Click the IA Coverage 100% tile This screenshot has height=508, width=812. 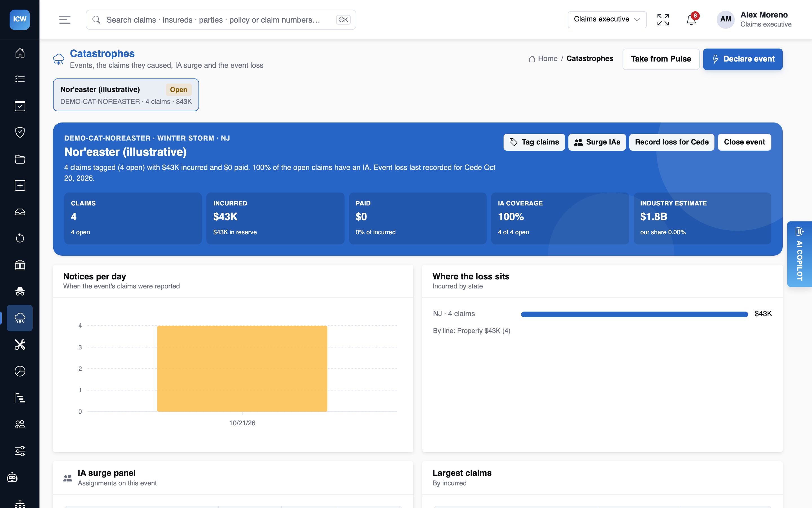[560, 218]
